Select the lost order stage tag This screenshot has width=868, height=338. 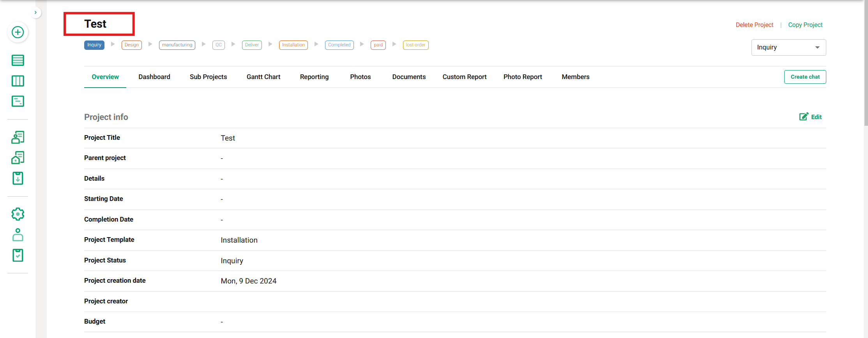click(x=415, y=45)
